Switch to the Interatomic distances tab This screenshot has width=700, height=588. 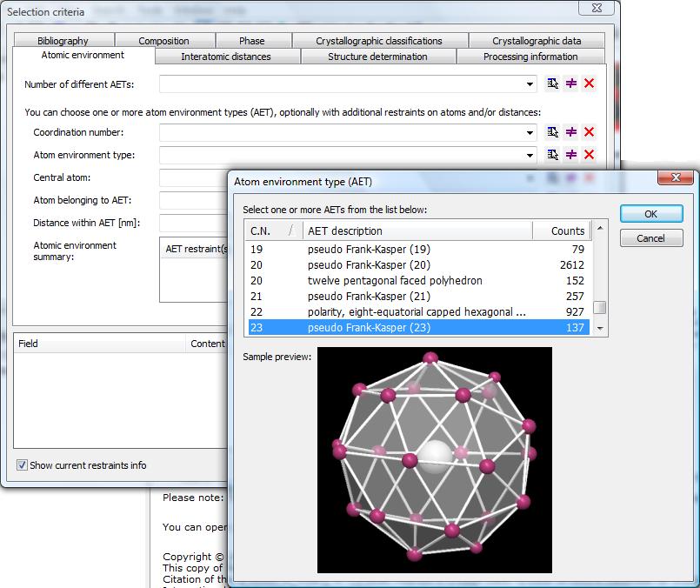pyautogui.click(x=225, y=57)
